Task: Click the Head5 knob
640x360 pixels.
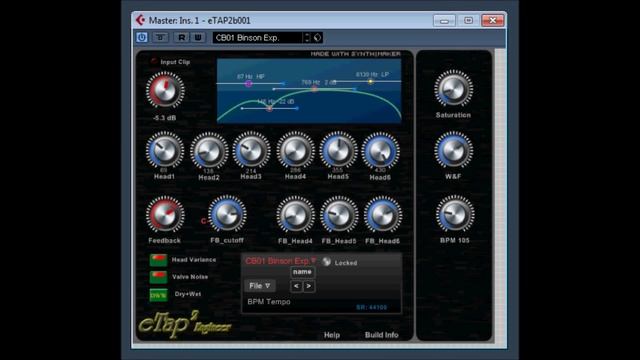Action: click(x=338, y=150)
